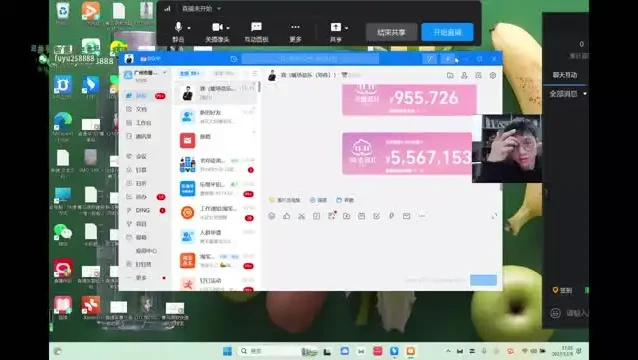Click the DingTalk search field

[310, 59]
